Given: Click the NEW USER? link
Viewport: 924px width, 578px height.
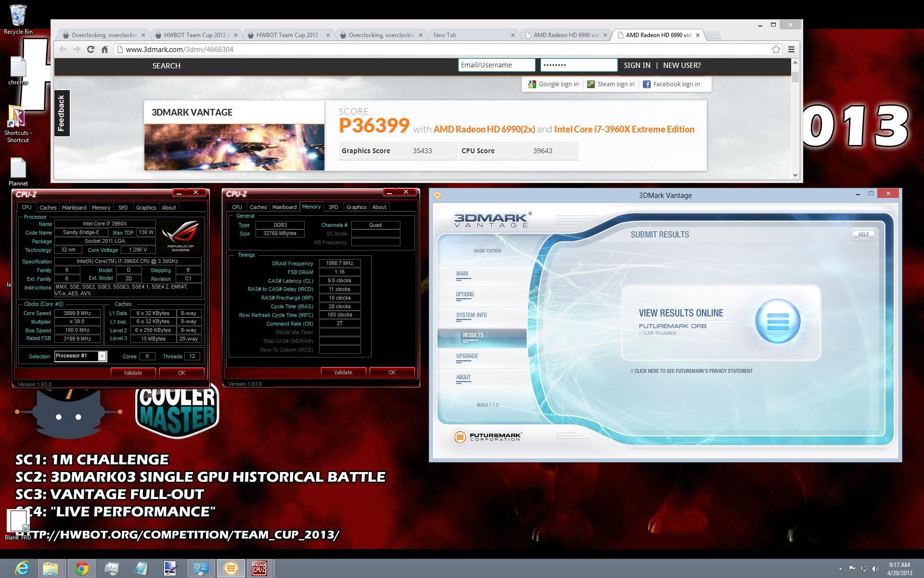Looking at the screenshot, I should [681, 66].
